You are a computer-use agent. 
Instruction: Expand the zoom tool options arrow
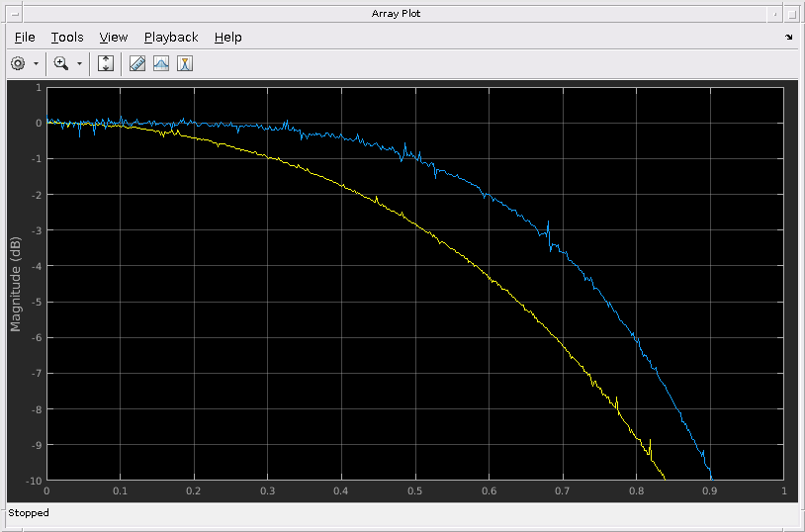click(x=79, y=63)
